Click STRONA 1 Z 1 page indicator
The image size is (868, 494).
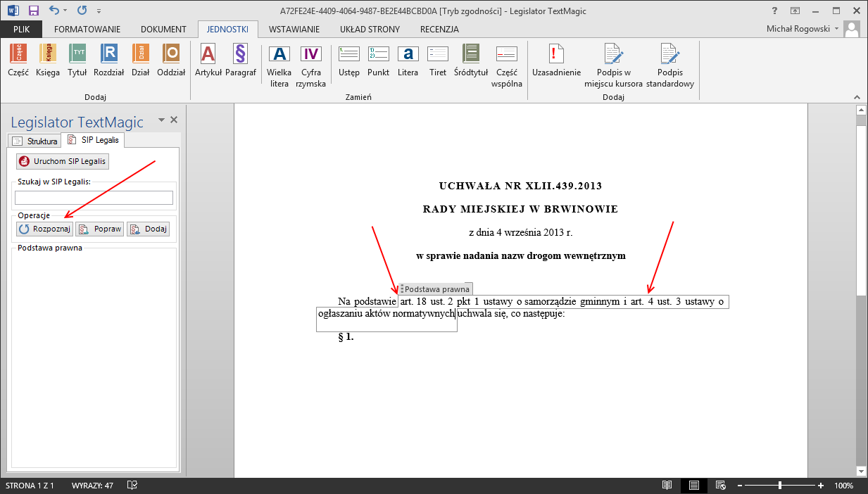click(x=30, y=486)
